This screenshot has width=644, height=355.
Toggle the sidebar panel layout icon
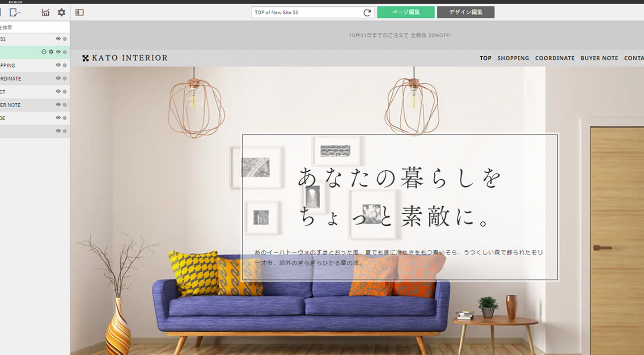pos(80,13)
